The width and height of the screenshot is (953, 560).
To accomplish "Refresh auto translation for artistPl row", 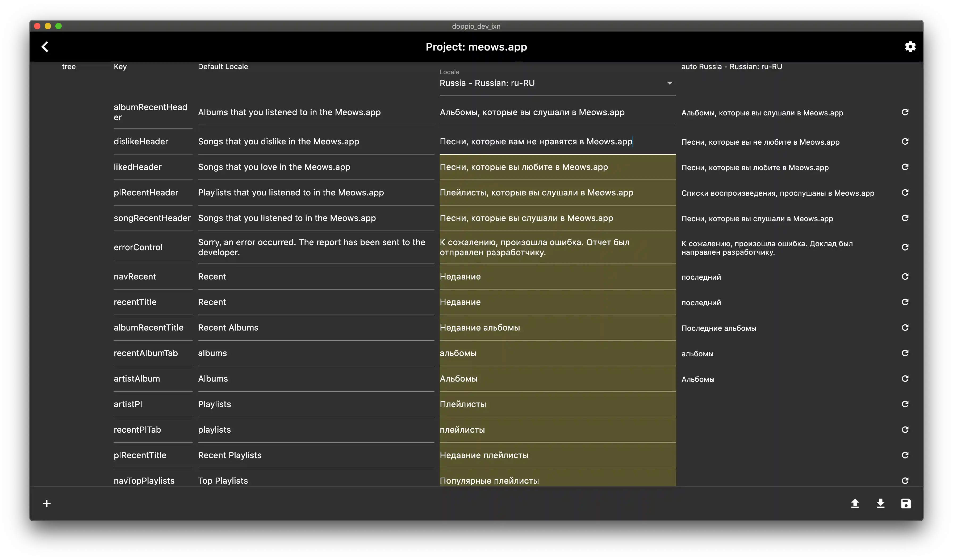I will [905, 404].
